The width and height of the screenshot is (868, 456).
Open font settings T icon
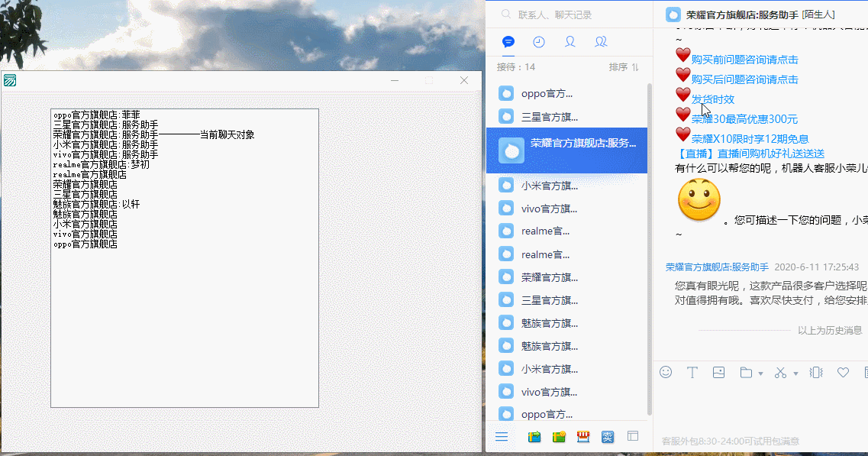[692, 372]
